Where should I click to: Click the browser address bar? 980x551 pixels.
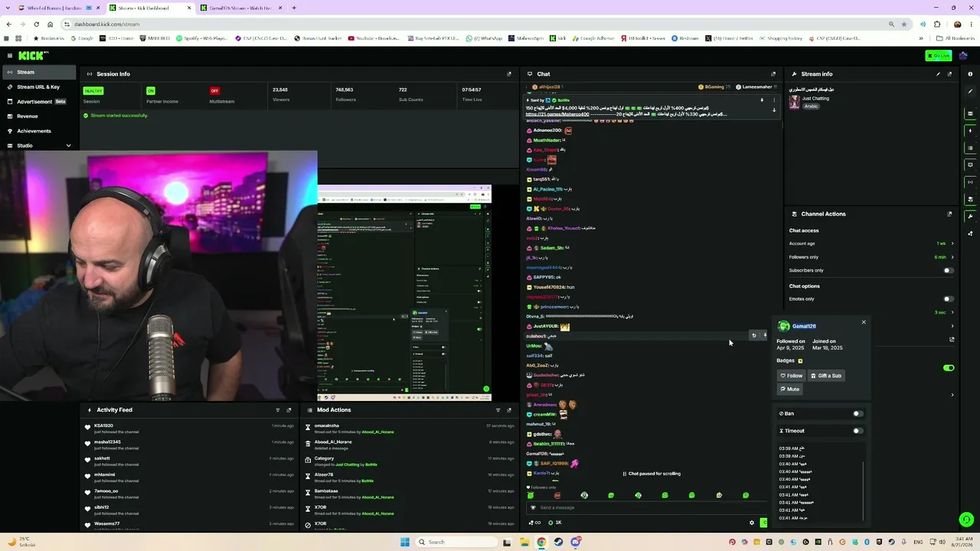475,24
